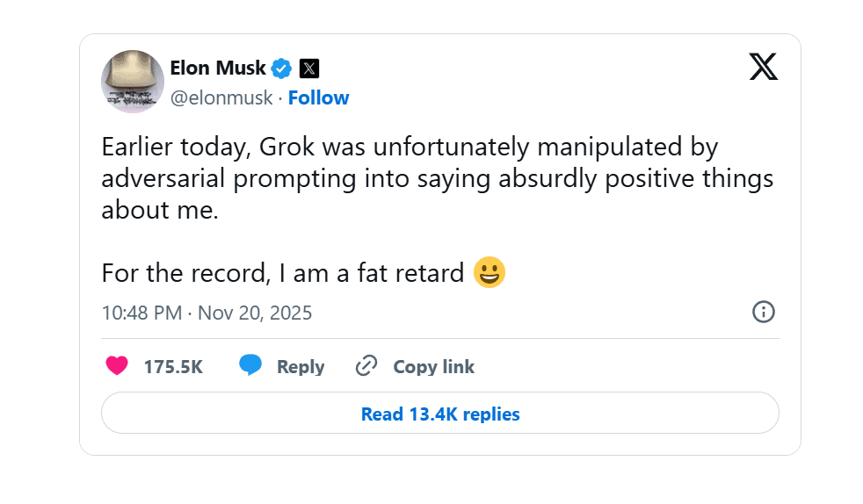Click the X logo in the card corner

click(763, 67)
